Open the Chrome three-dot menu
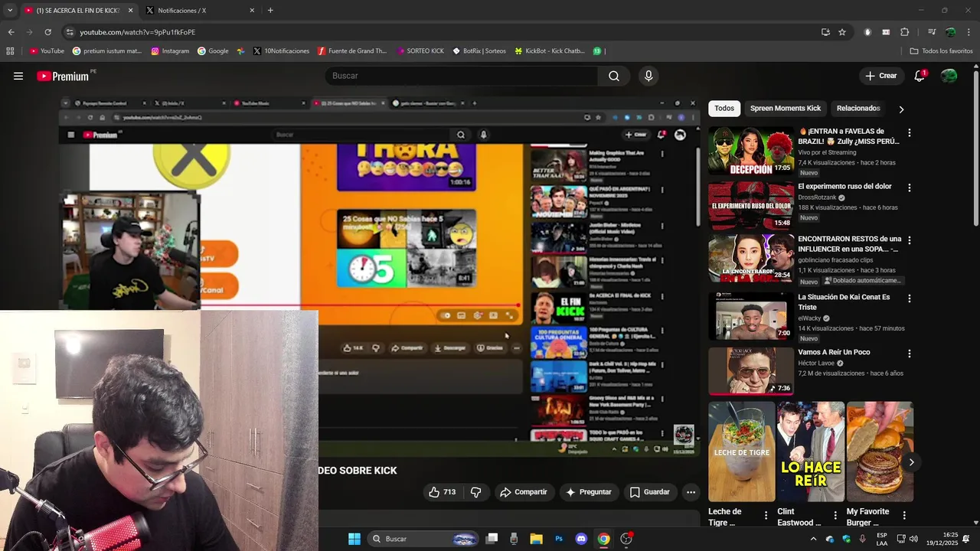 (x=969, y=32)
